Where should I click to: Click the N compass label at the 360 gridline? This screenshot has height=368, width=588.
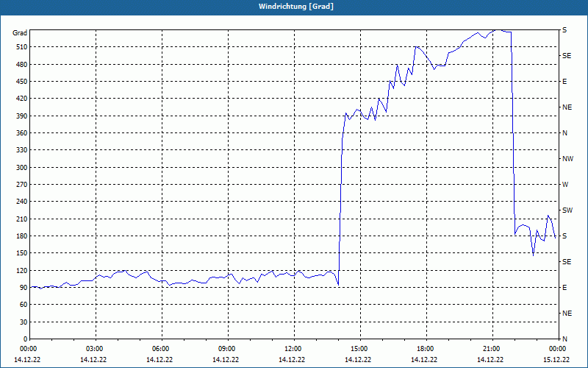[564, 133]
